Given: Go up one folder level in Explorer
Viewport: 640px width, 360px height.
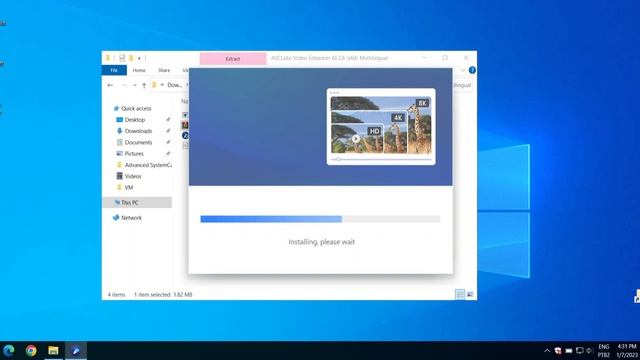Looking at the screenshot, I should (144, 85).
